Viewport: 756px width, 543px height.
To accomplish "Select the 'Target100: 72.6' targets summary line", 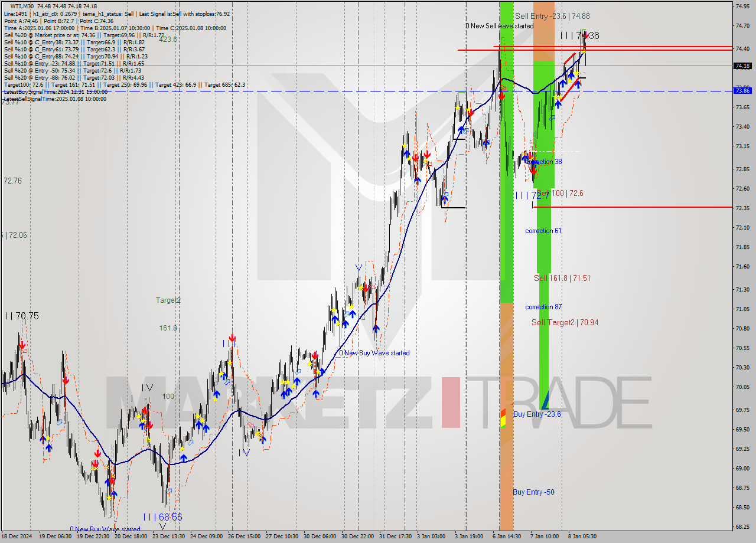I will pos(124,84).
